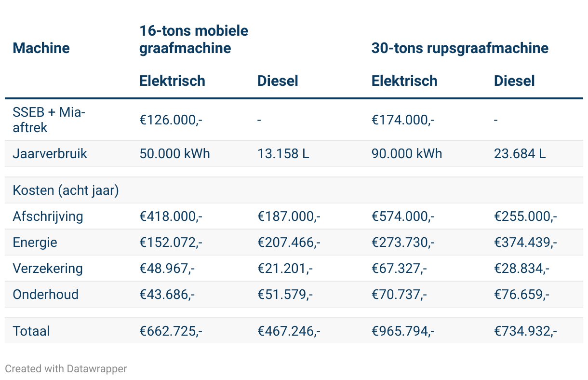
Task: Click the Totaal row label
Action: pos(31,331)
